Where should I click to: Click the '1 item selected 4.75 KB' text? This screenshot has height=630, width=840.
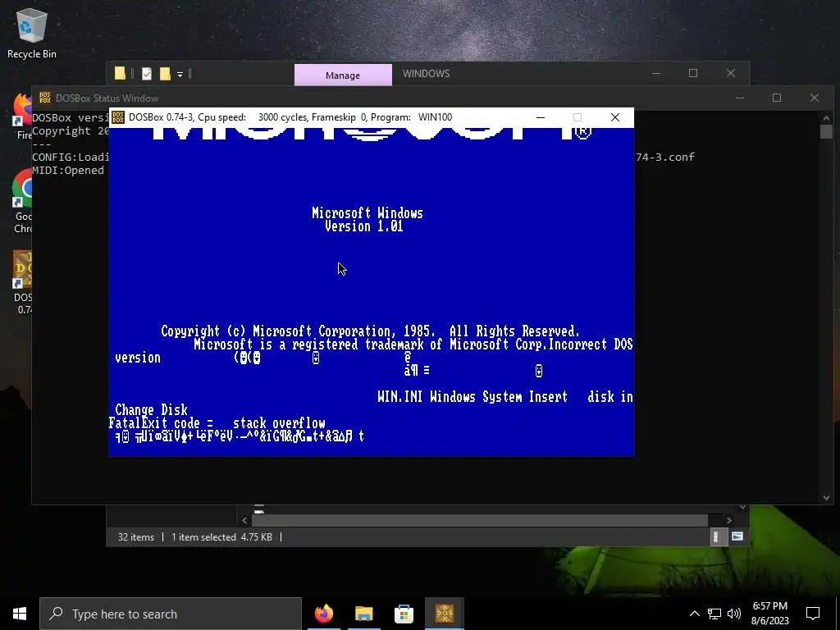221,536
